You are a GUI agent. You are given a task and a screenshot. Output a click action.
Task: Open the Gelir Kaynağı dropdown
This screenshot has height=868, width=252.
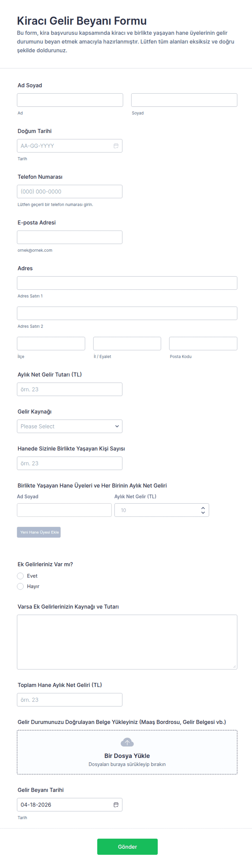click(x=70, y=426)
